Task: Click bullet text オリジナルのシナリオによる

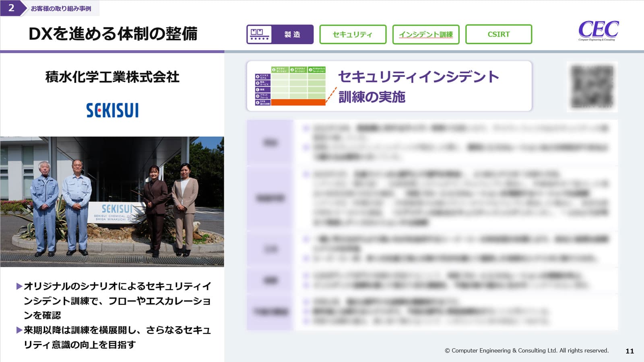Action: (x=117, y=300)
